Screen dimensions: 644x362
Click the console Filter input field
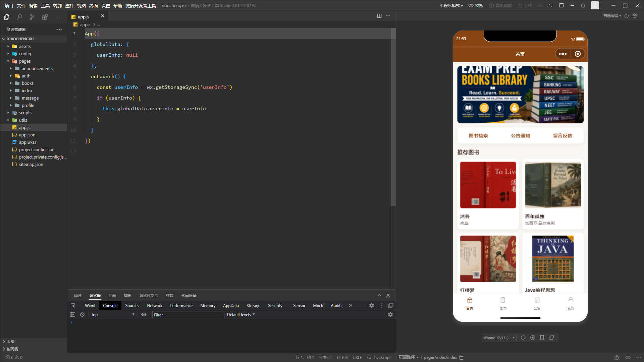point(188,315)
